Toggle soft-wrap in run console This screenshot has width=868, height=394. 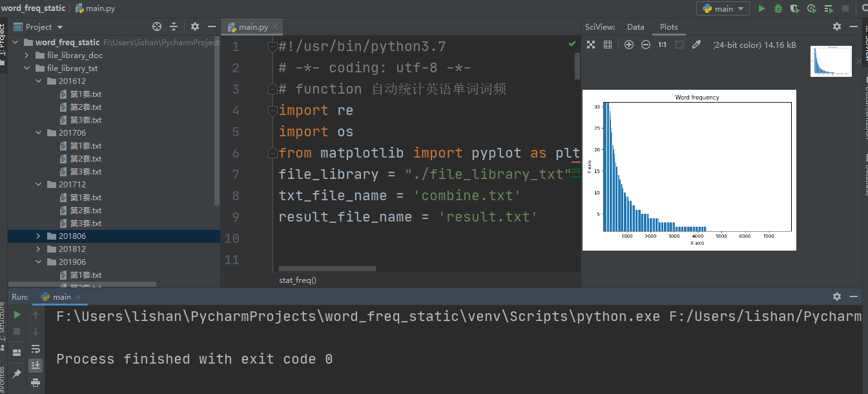[36, 349]
